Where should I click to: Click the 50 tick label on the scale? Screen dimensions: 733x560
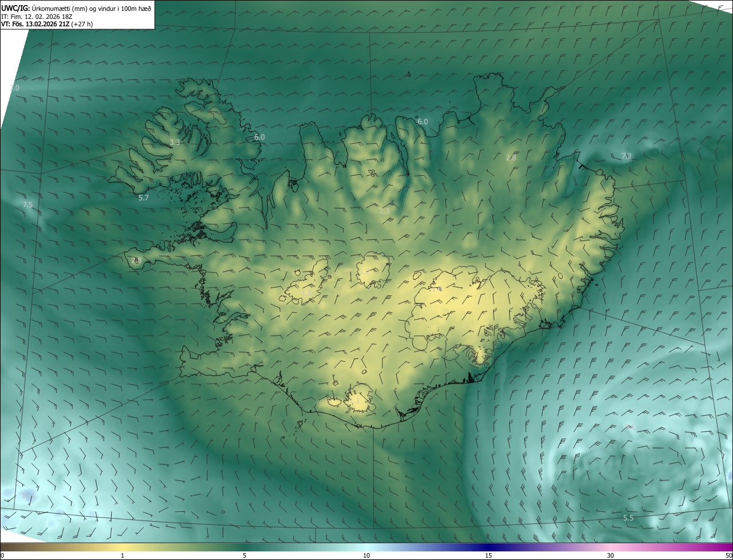(728, 555)
